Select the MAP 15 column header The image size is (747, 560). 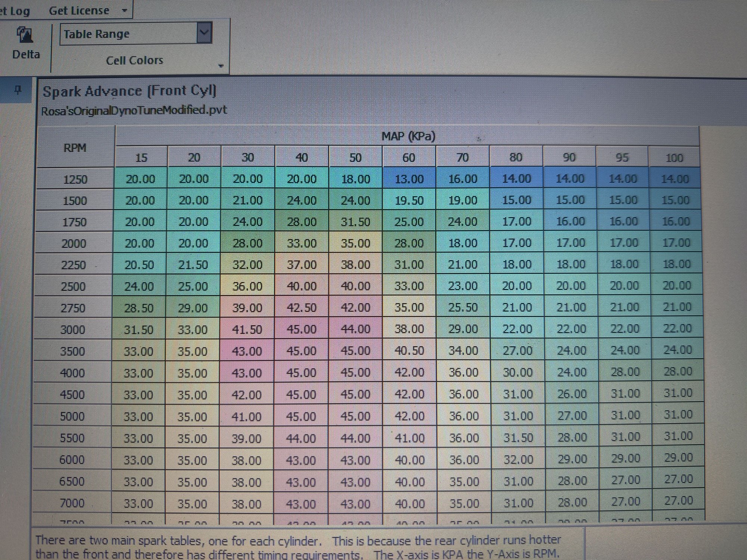[141, 158]
